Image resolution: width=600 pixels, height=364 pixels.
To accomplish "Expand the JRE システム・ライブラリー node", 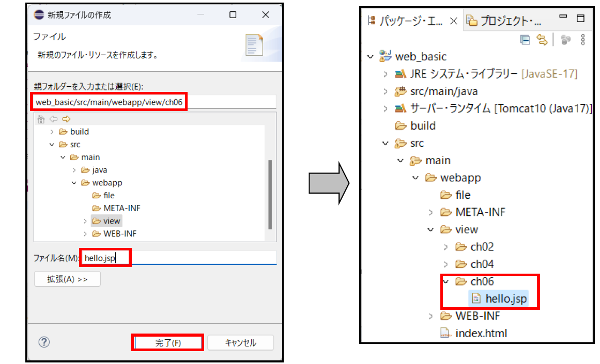I will 386,74.
